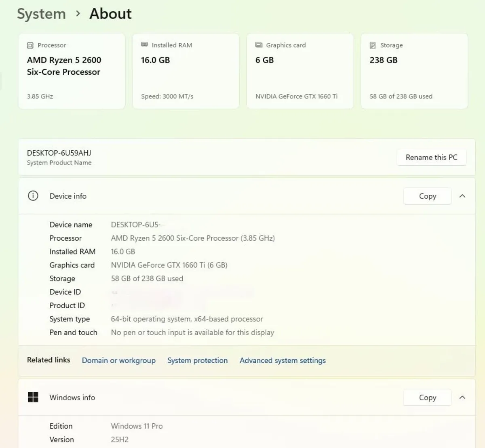Click NVIDIA GeForce GTX 1660 Ti (6 GB) value
The width and height of the screenshot is (485, 448).
[x=169, y=265]
